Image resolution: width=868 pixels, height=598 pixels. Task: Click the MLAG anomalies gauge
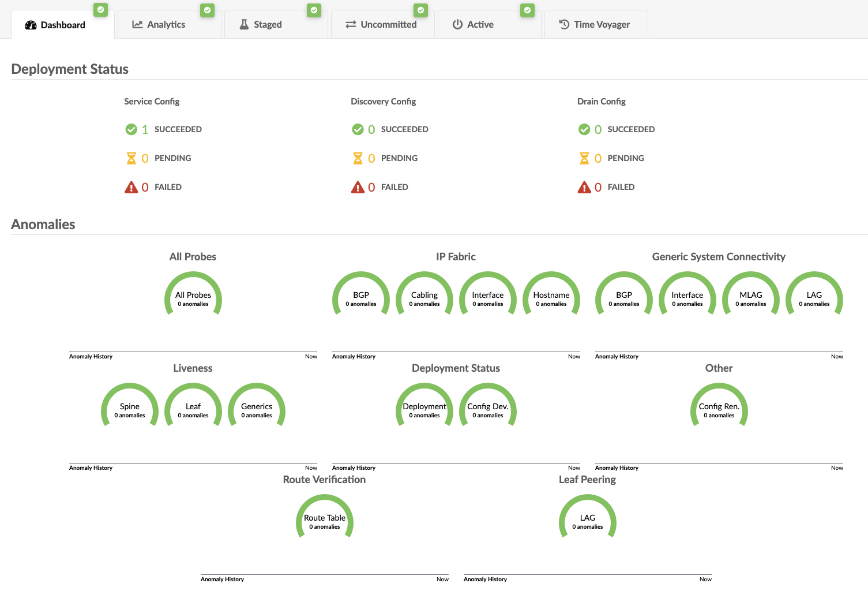click(751, 298)
